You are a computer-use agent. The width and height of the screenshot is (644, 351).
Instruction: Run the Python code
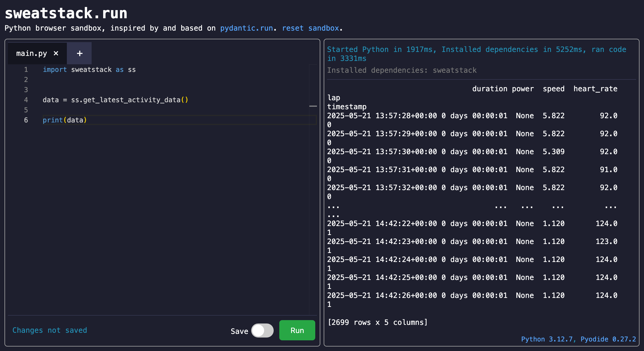(297, 331)
